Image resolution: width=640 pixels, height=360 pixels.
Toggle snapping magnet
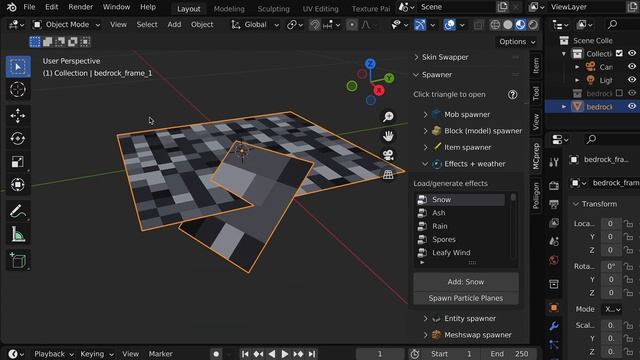click(x=315, y=25)
